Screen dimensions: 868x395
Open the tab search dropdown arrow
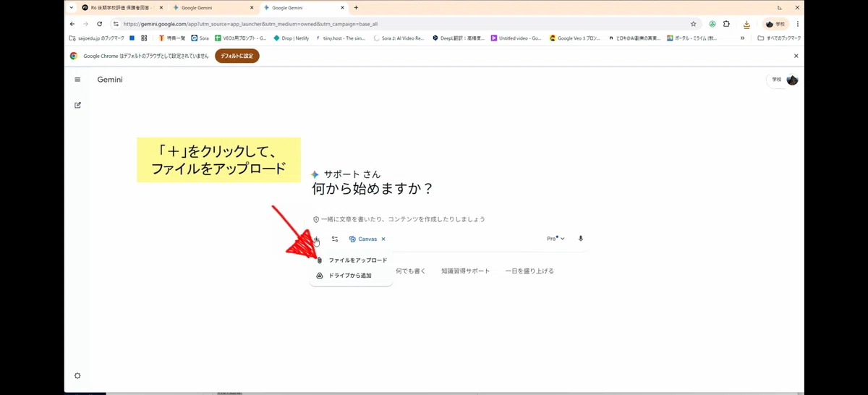71,7
